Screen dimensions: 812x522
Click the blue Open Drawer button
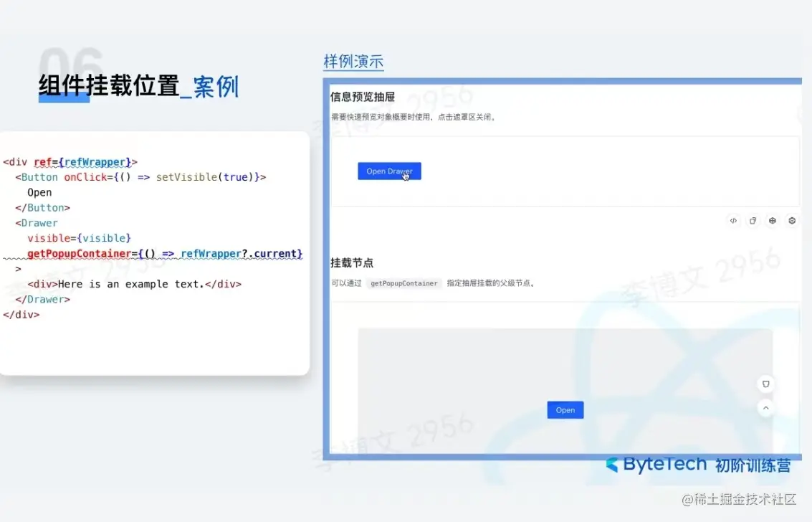tap(389, 171)
